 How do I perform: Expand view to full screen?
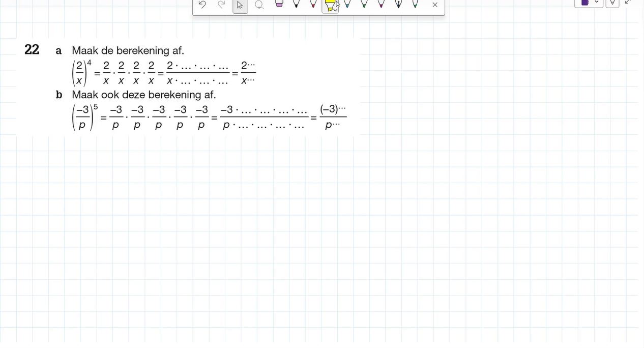point(628,2)
